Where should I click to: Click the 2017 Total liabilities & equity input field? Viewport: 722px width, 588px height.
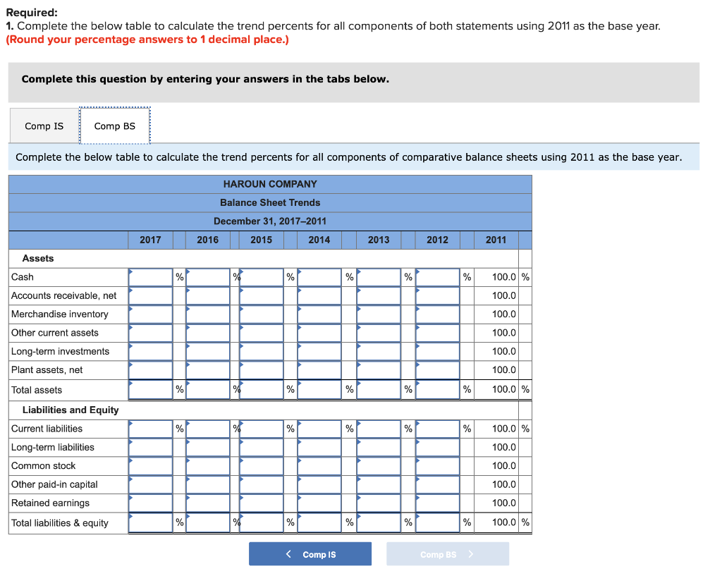pyautogui.click(x=150, y=522)
